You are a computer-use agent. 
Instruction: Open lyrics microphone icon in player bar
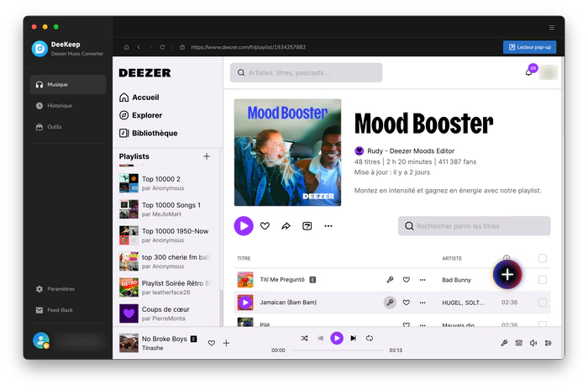[x=504, y=343]
